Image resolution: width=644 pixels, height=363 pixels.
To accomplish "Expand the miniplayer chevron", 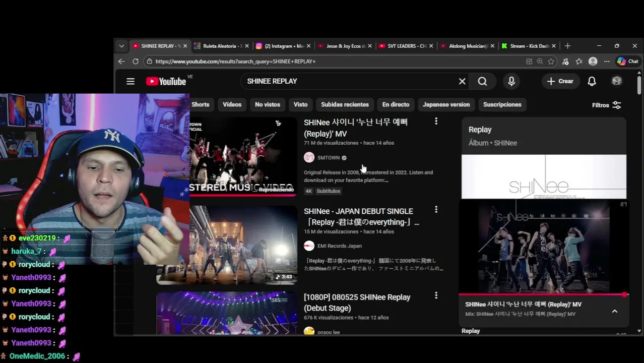I will 615,311.
